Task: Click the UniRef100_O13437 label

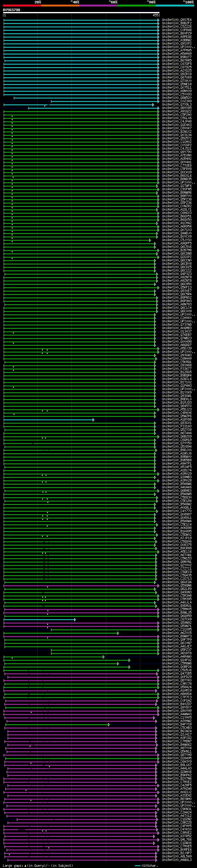Action: coord(177,332)
